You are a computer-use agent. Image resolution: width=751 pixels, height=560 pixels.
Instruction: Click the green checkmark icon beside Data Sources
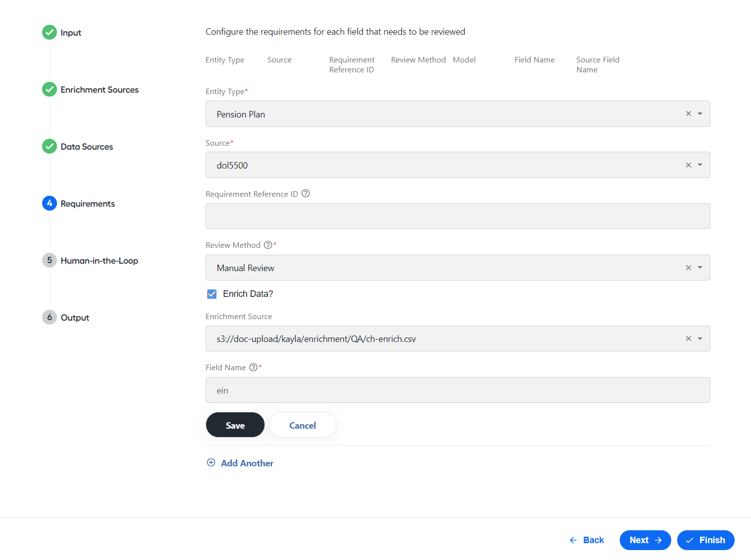pyautogui.click(x=50, y=146)
